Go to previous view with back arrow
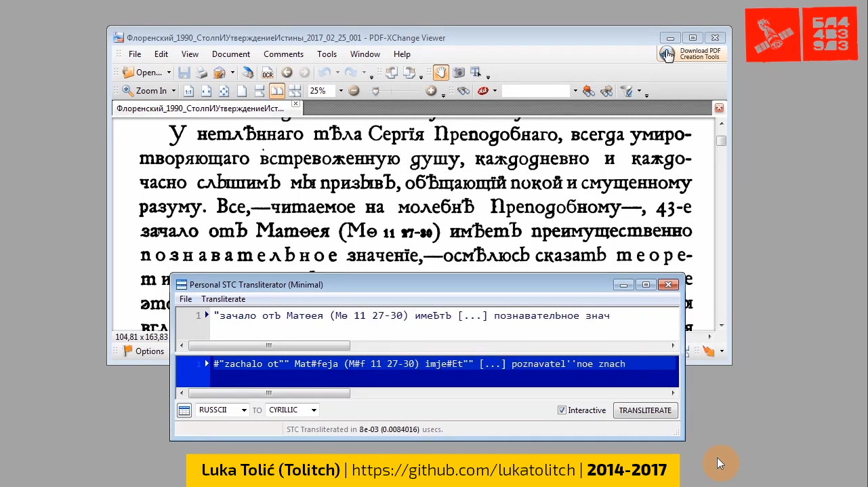Screen dimensions: 868x487 click(x=287, y=73)
